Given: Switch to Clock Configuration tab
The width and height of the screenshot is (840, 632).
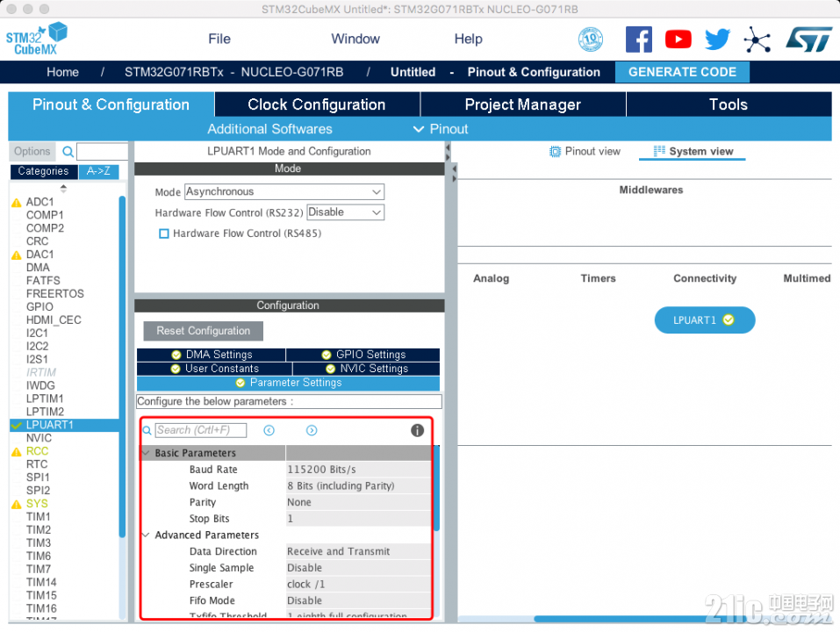Looking at the screenshot, I should click(x=317, y=104).
